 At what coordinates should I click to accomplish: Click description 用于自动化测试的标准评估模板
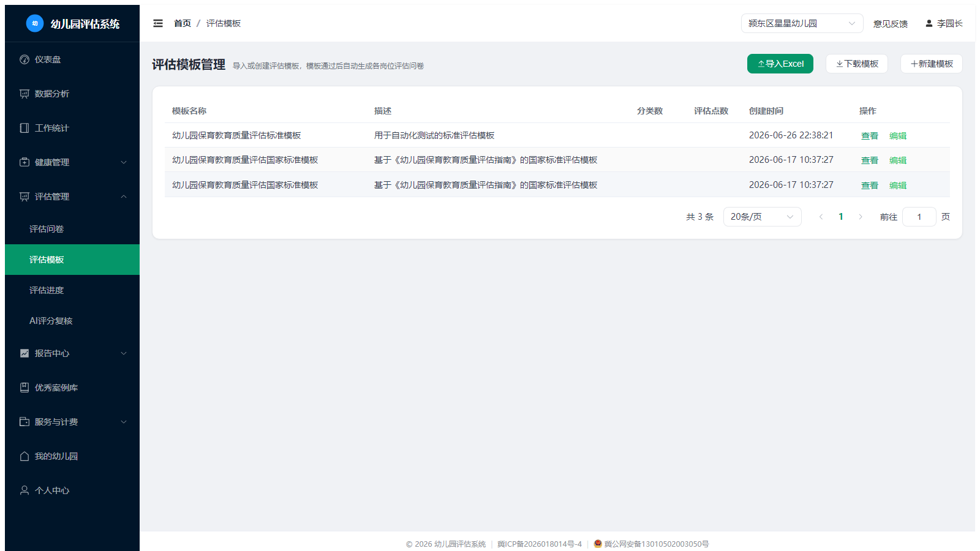[434, 135]
